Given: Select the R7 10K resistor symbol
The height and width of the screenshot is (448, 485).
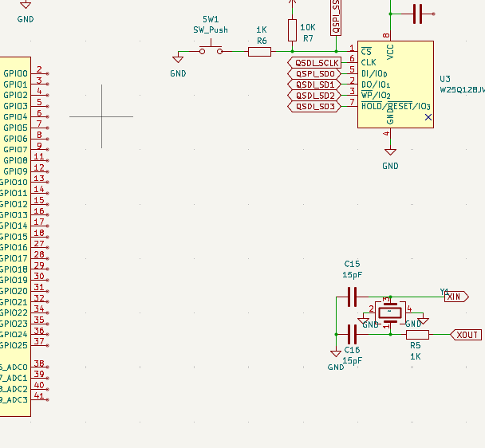Looking at the screenshot, I should click(x=292, y=31).
